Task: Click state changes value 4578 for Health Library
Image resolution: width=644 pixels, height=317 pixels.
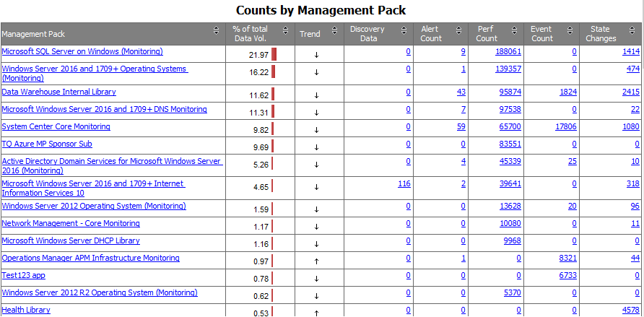Action: pos(631,310)
